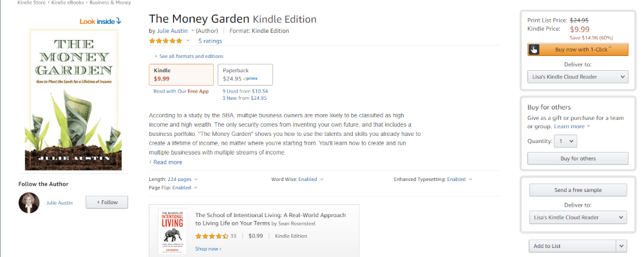
Task: Expand the Julie Austin author chevron
Action: click(x=193, y=30)
